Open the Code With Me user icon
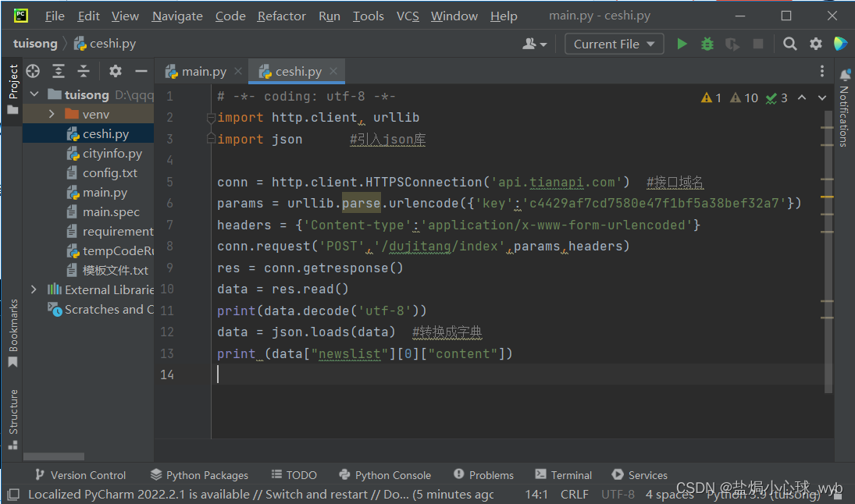This screenshot has height=504, width=855. 534,44
